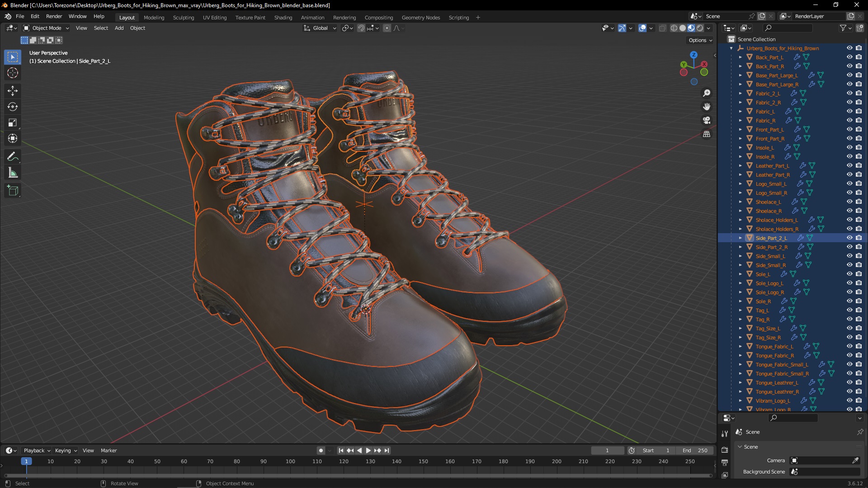Select the Measure tool

coord(13,173)
